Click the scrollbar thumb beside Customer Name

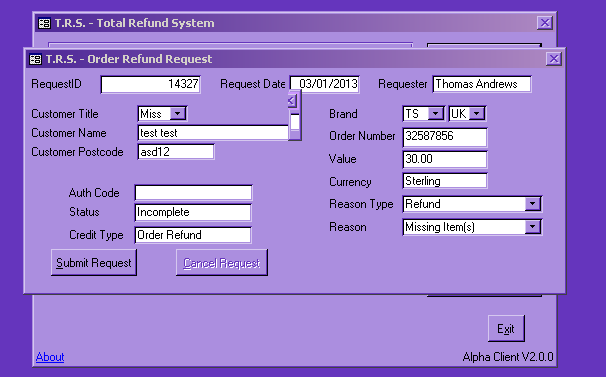(294, 122)
